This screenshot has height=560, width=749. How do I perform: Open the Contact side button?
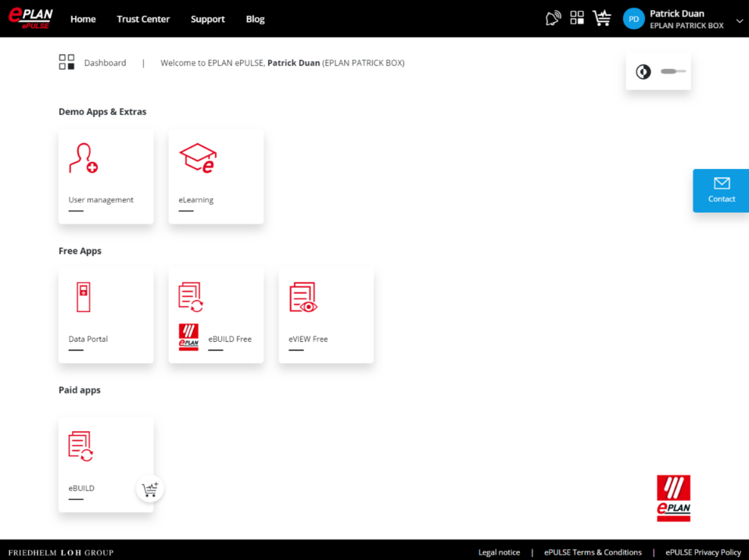pos(721,191)
